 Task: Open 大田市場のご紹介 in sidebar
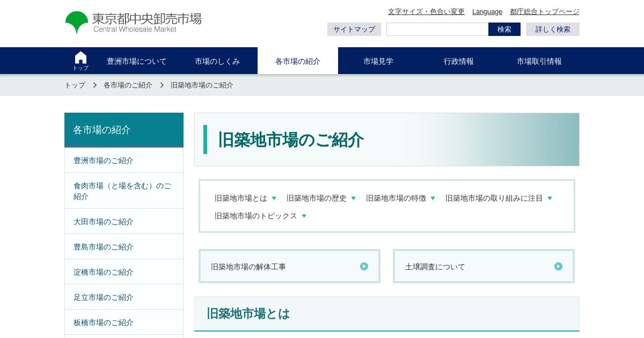click(x=124, y=222)
